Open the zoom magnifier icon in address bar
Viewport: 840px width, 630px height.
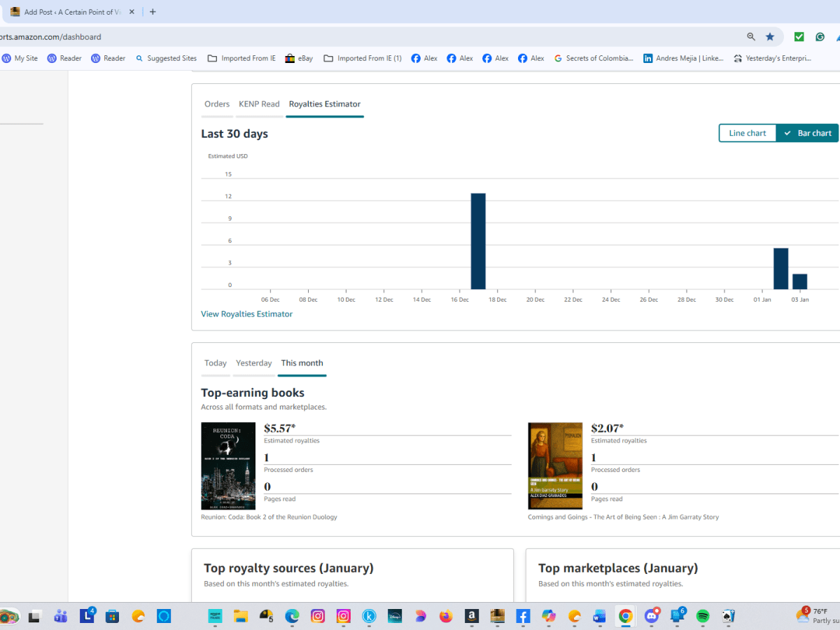point(751,37)
